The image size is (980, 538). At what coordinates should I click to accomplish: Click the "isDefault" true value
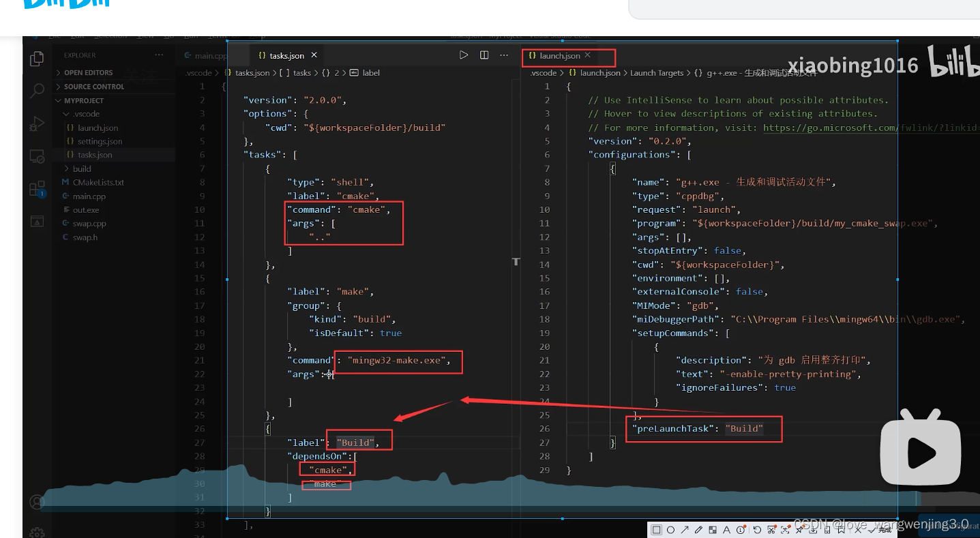tap(391, 333)
